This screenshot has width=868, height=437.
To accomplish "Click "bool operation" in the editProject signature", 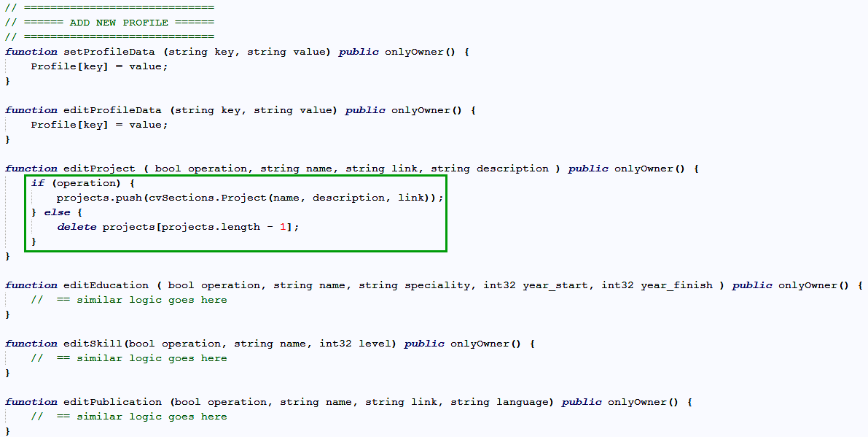I will pos(201,169).
